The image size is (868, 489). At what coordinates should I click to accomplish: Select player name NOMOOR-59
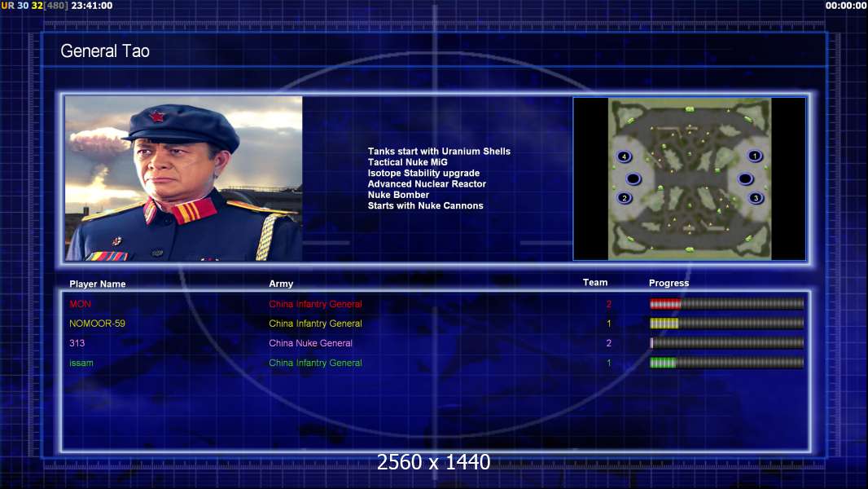click(x=98, y=324)
